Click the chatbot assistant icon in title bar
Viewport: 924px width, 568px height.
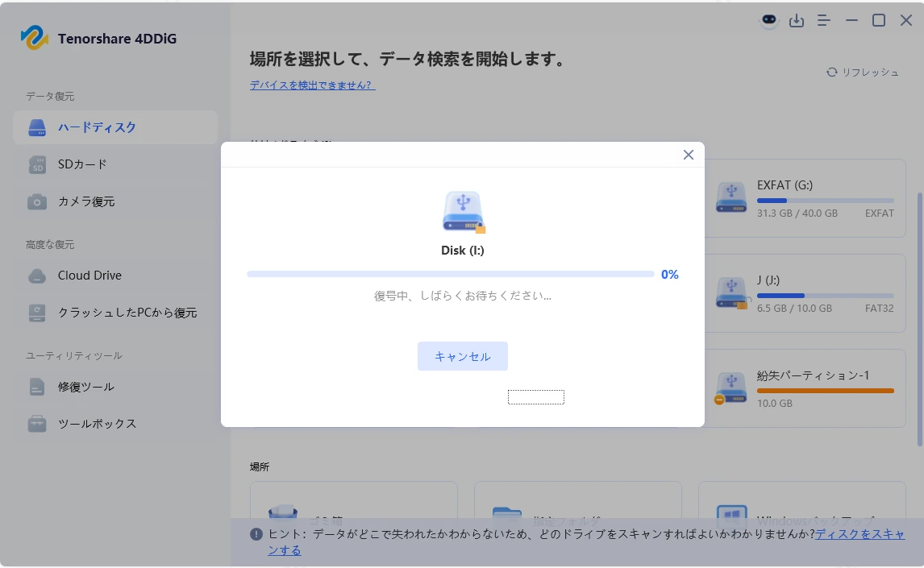click(x=769, y=21)
